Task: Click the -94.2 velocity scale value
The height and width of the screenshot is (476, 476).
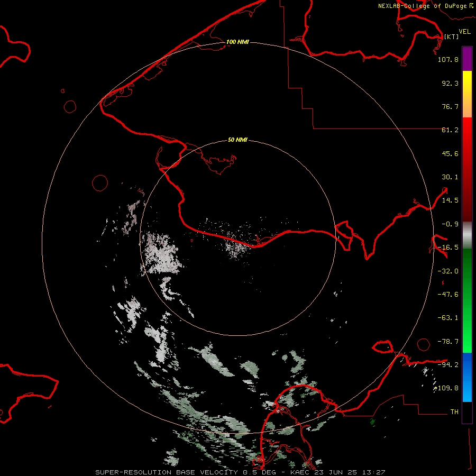Action: point(448,364)
